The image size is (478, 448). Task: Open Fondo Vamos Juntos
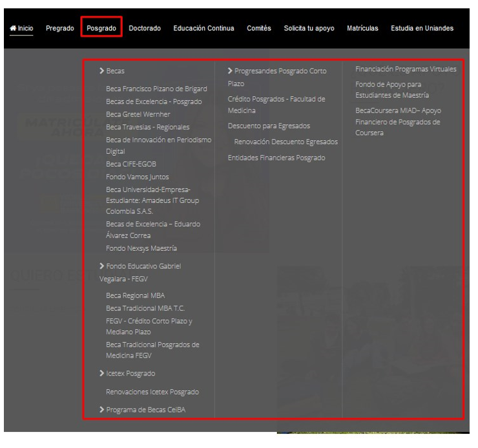(137, 177)
